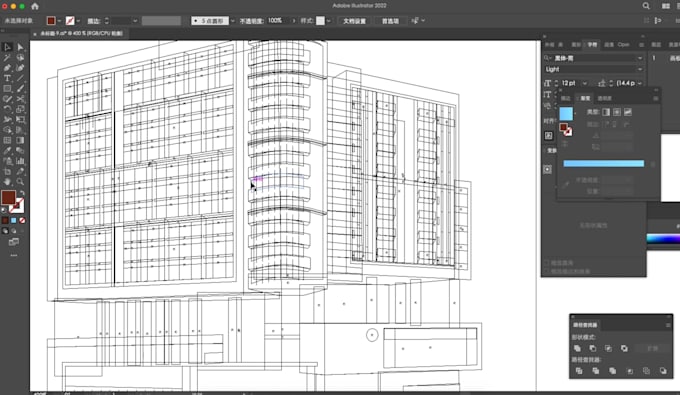
Task: Open the font size 12 pt dropdown
Action: click(x=585, y=83)
